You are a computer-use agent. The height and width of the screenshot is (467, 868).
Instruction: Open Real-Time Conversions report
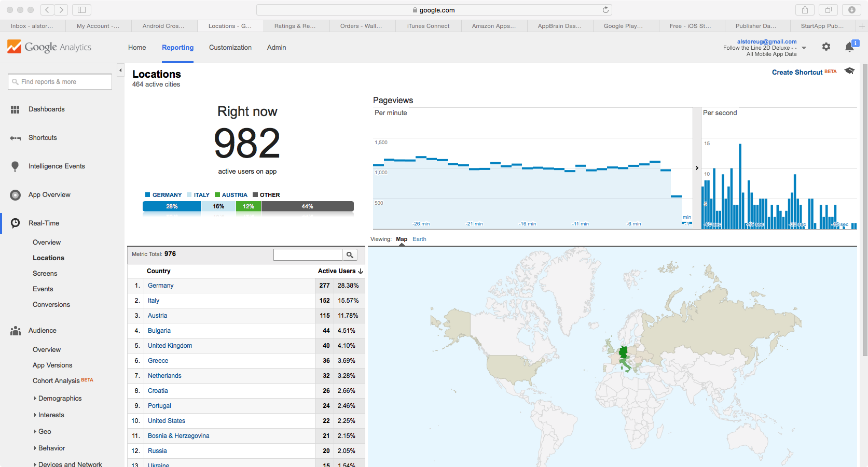click(51, 305)
